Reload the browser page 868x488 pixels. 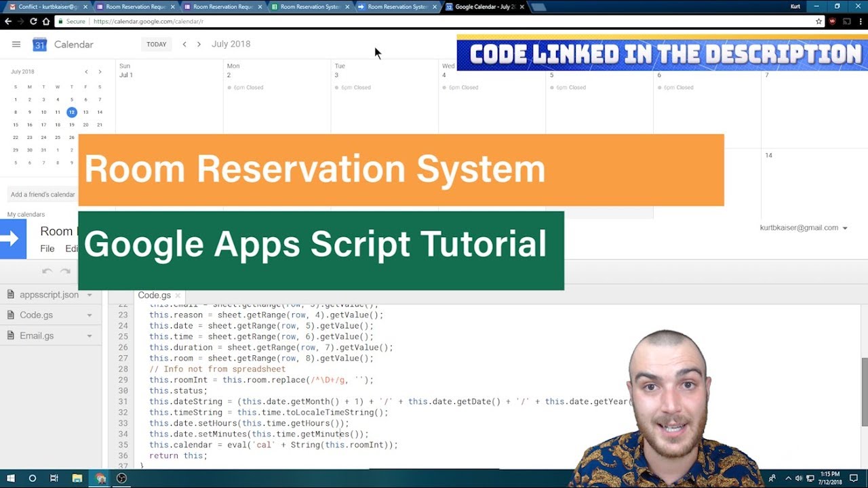[x=33, y=21]
